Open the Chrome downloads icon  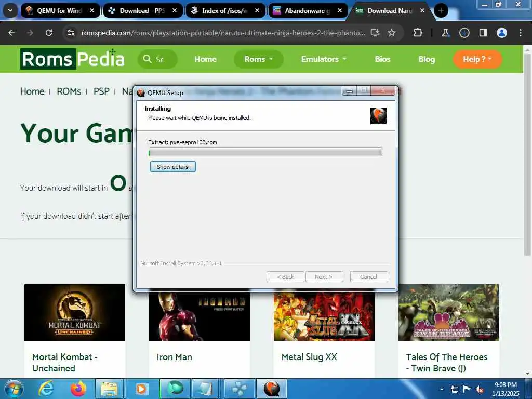[464, 33]
